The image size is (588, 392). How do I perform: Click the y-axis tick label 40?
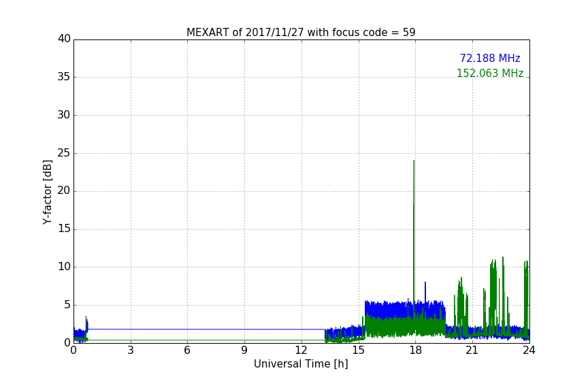[64, 39]
